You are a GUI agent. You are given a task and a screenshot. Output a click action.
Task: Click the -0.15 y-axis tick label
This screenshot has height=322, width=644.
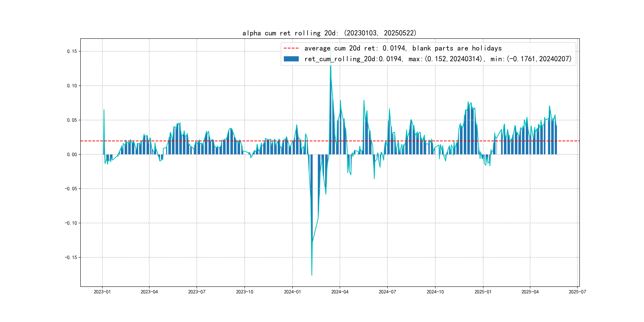tap(71, 257)
